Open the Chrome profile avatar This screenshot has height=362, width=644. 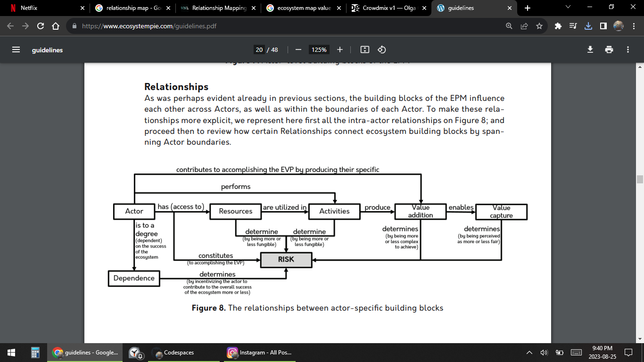619,26
